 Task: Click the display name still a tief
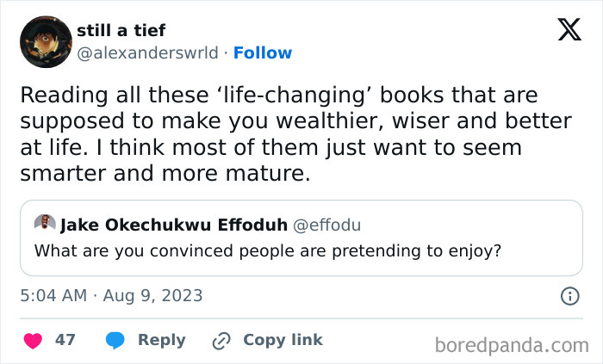click(x=121, y=30)
